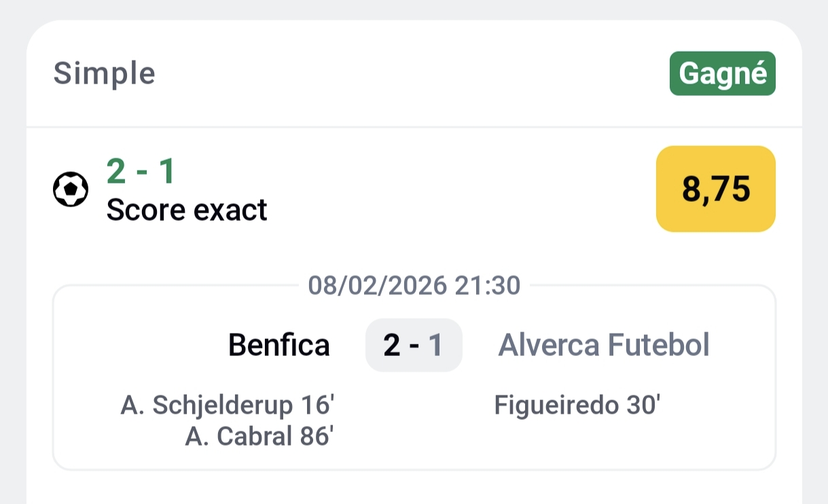
Task: Click Alverca's 1 in the score box
Action: (x=435, y=345)
